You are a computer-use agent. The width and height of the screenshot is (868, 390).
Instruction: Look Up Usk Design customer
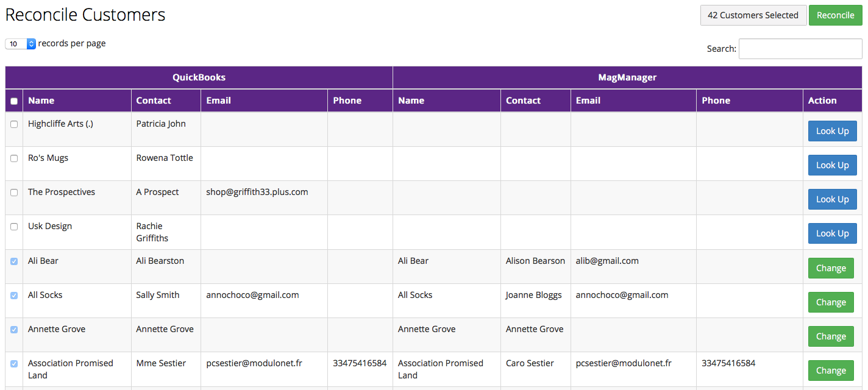pyautogui.click(x=832, y=233)
